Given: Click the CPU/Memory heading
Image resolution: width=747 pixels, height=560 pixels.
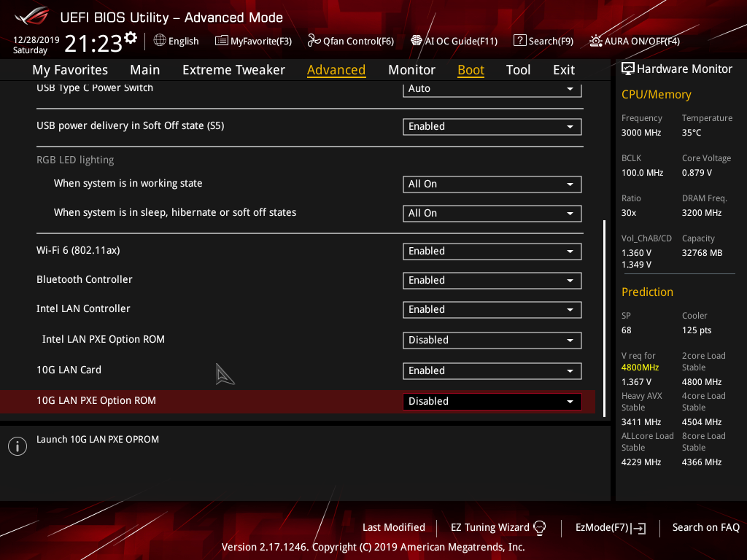Looking at the screenshot, I should [656, 95].
